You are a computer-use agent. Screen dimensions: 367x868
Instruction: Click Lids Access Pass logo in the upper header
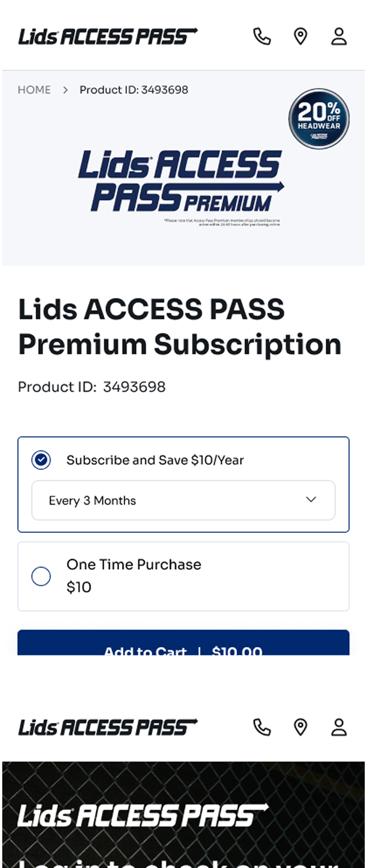(x=108, y=37)
